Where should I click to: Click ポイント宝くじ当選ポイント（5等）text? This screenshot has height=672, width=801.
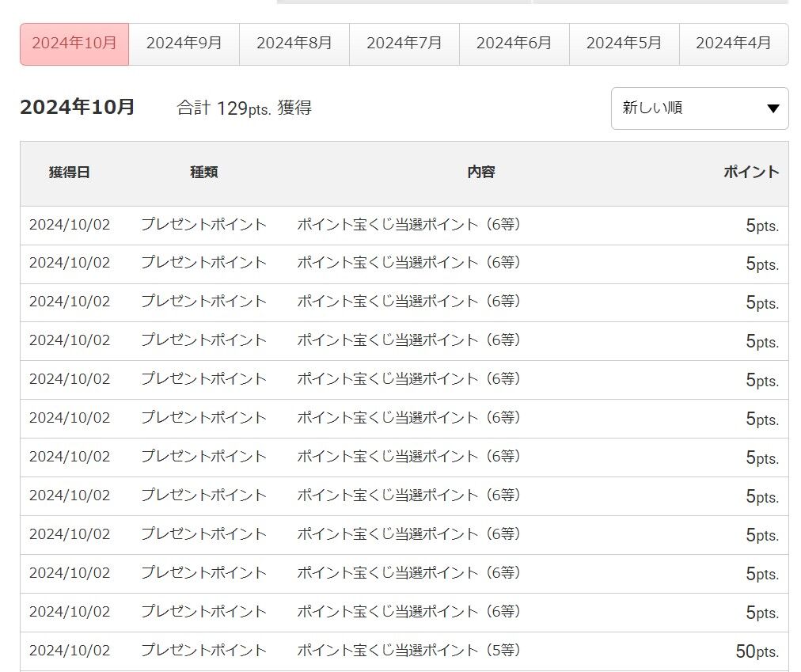click(408, 651)
